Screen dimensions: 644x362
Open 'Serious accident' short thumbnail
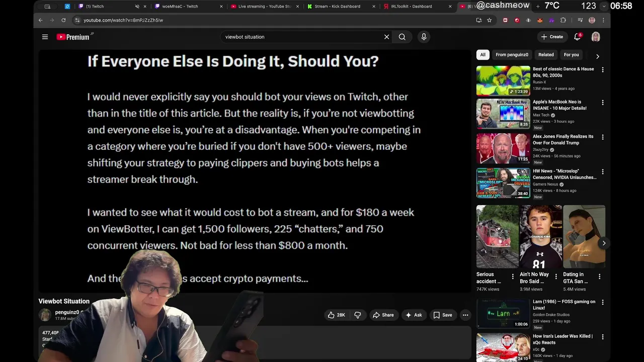497,236
